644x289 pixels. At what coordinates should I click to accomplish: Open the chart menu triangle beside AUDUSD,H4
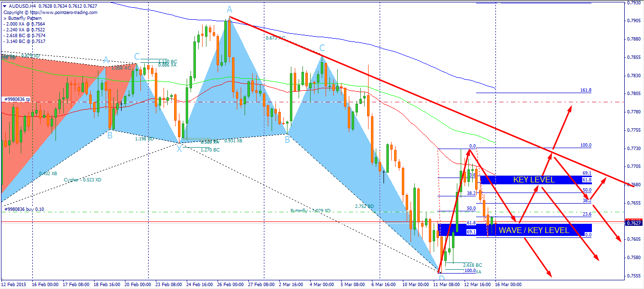pyautogui.click(x=4, y=6)
